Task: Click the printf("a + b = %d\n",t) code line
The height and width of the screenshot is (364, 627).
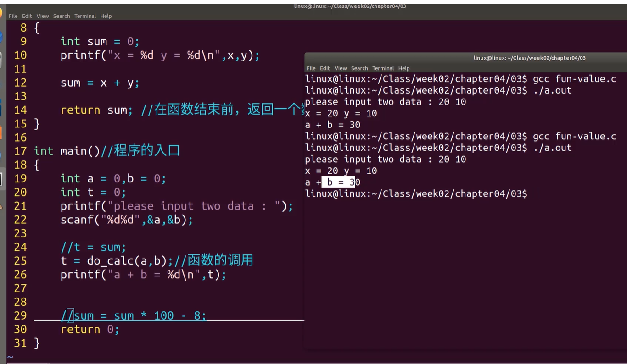Action: coord(144,275)
